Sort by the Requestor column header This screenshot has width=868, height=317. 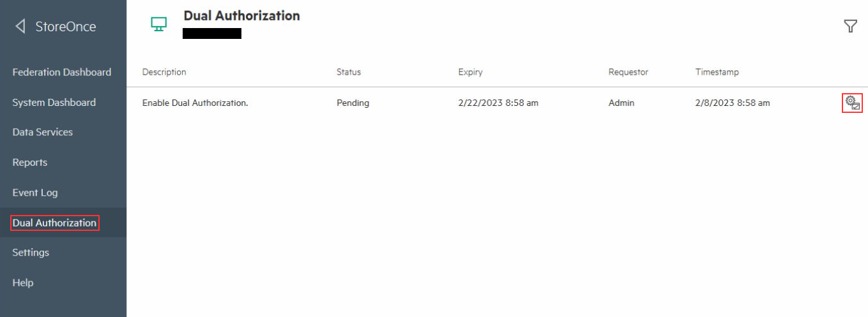click(628, 72)
